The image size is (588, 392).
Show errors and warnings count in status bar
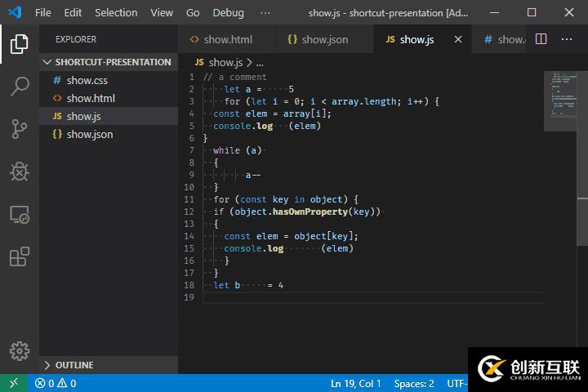pyautogui.click(x=56, y=383)
